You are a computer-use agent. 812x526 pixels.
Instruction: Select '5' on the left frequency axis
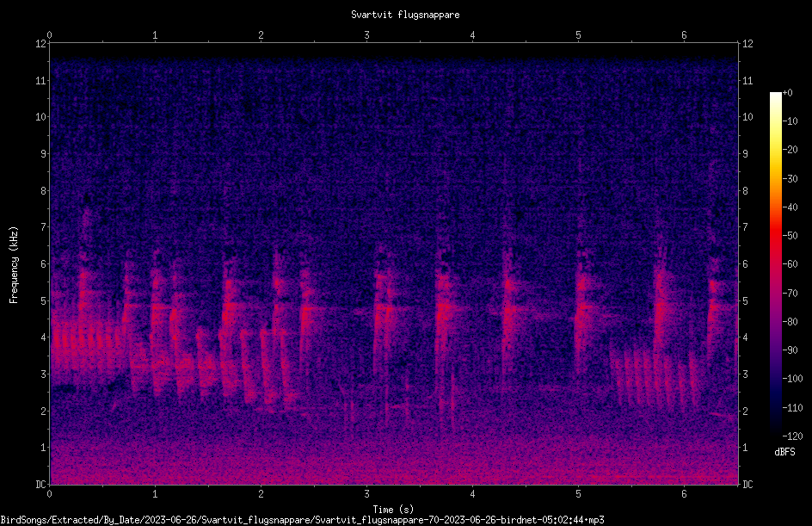point(43,300)
